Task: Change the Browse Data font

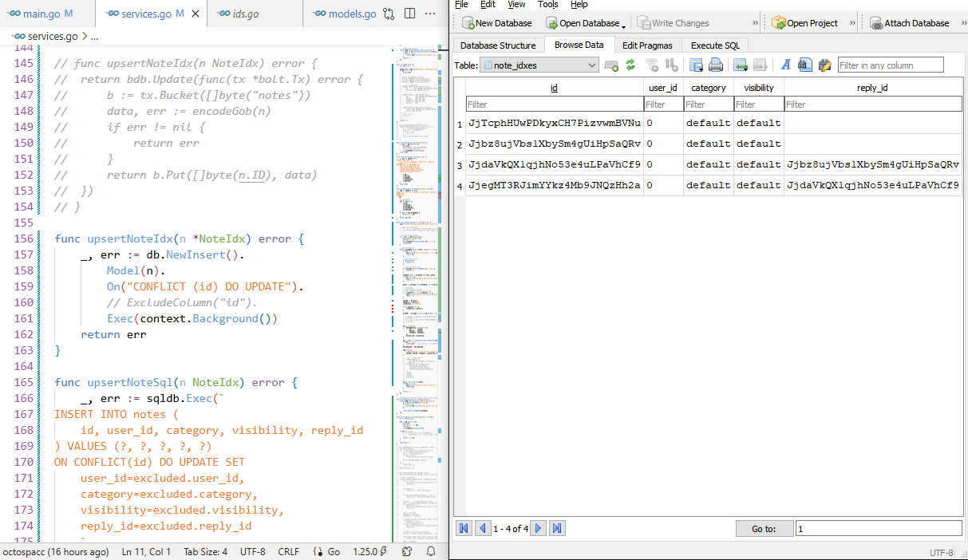Action: (x=786, y=65)
